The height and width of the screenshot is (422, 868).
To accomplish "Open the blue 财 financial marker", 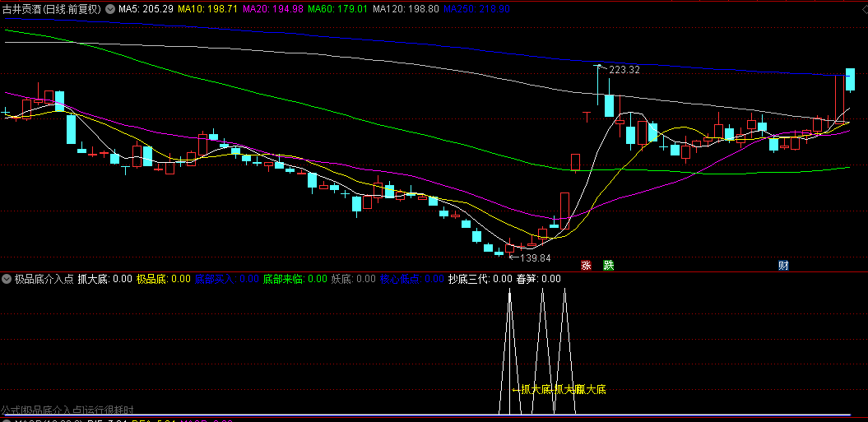I will [x=783, y=265].
